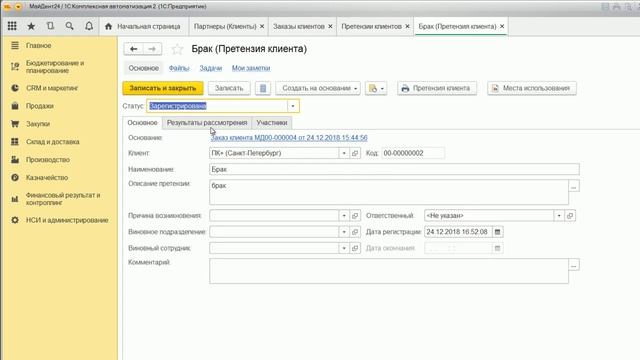Open the history icon in top toolbar

point(50,26)
